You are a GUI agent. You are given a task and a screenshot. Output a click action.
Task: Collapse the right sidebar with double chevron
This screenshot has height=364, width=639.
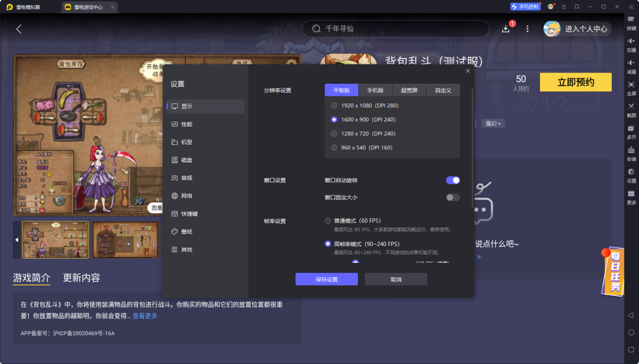[x=631, y=7]
